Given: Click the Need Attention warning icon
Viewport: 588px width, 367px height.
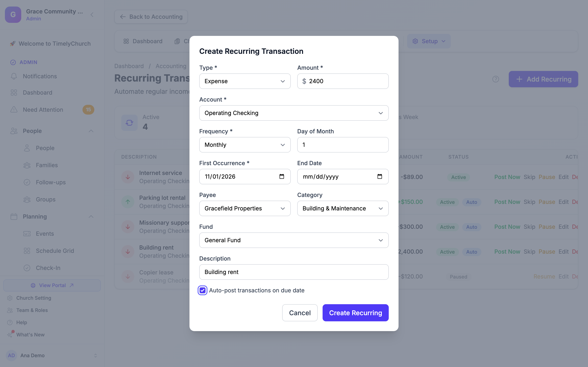Looking at the screenshot, I should [x=14, y=109].
